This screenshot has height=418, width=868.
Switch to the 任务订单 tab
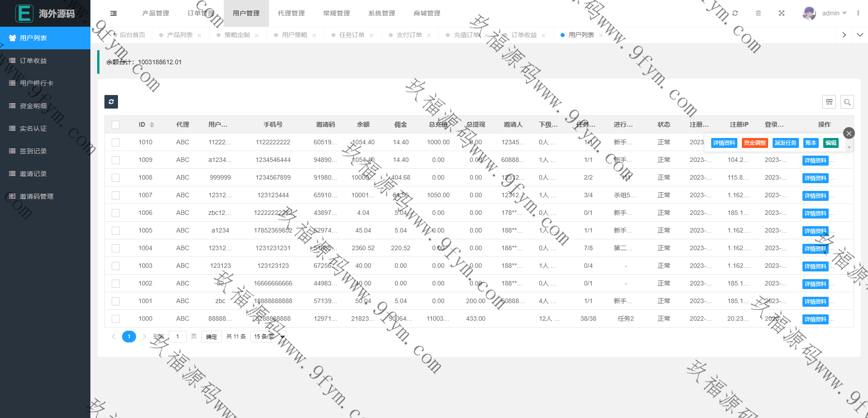click(x=352, y=35)
